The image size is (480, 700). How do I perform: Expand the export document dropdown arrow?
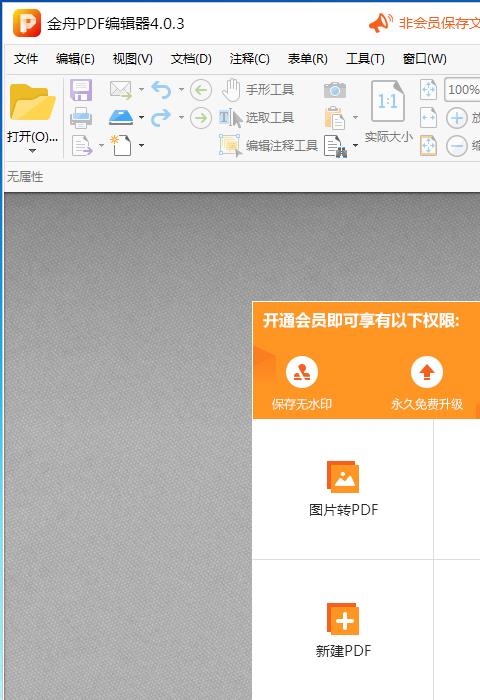pos(101,146)
